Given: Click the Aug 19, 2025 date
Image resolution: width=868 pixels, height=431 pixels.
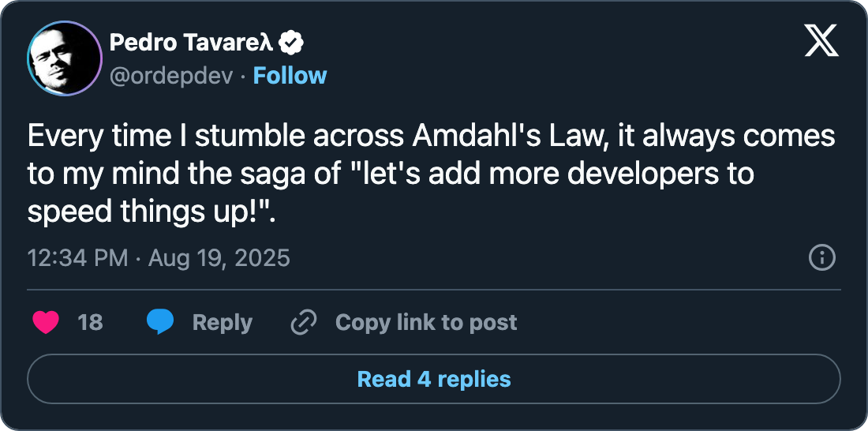Looking at the screenshot, I should click(x=217, y=257).
